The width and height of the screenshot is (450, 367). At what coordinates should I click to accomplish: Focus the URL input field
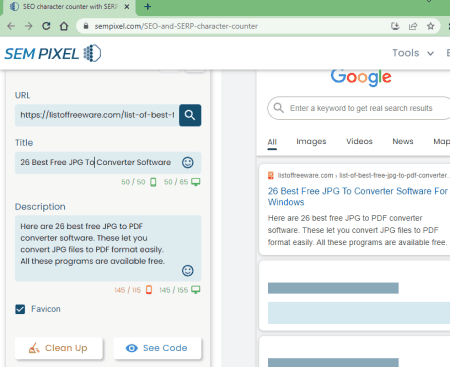tap(97, 115)
